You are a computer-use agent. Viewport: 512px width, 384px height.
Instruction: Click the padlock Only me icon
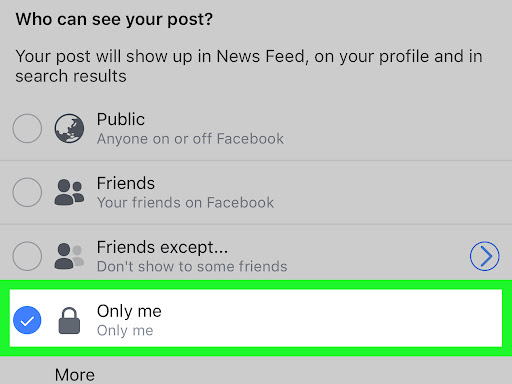69,321
